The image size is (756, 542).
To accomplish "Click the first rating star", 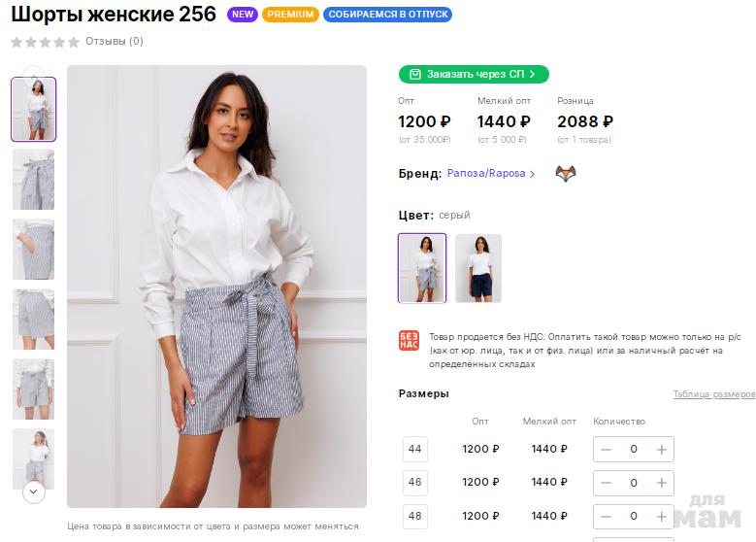I will click(16, 42).
